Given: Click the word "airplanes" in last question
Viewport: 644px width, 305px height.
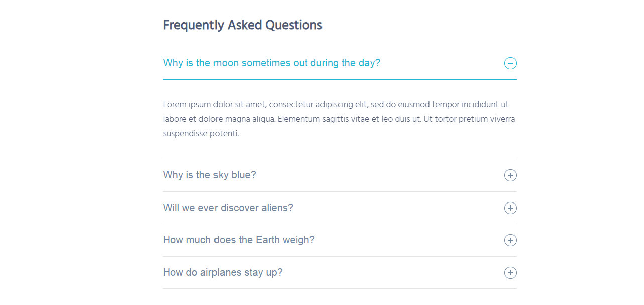Looking at the screenshot, I should coord(221,273).
